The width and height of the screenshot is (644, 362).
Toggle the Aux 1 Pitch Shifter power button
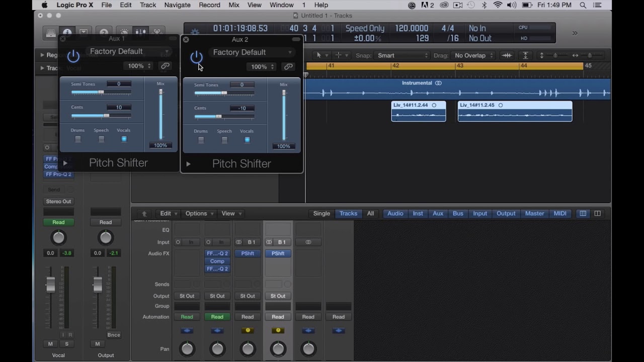(x=73, y=56)
